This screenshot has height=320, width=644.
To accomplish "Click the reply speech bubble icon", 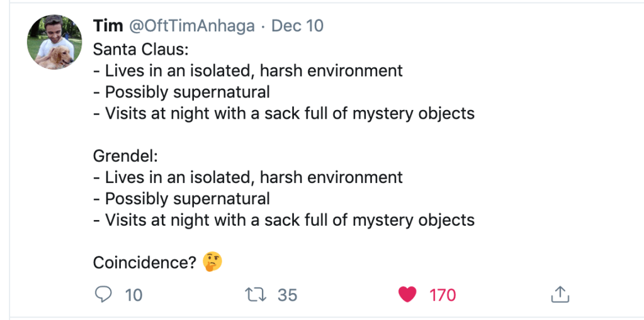I will [103, 295].
